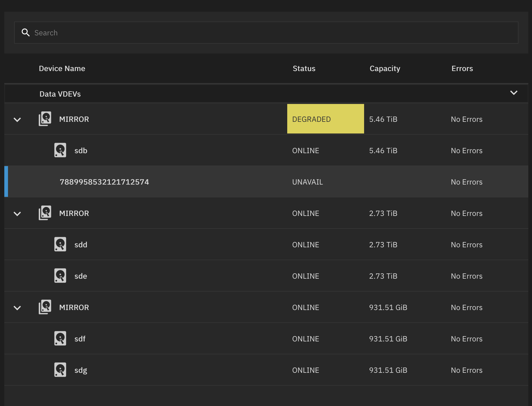This screenshot has width=532, height=406.
Task: Click the yellow DEGRADED status badge
Action: tap(325, 119)
